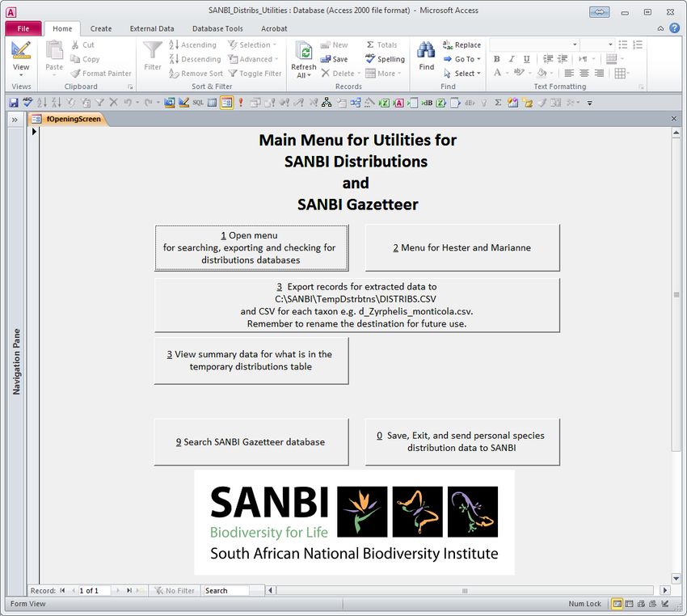Open the Font Color picker button
Image resolution: width=687 pixels, height=616 pixels.
(497, 74)
